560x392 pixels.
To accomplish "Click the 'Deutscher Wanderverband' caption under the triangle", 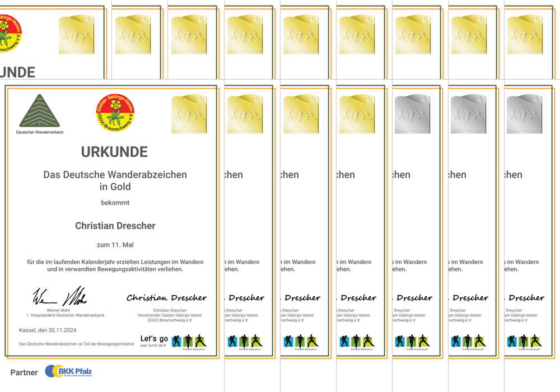I will click(x=40, y=132).
